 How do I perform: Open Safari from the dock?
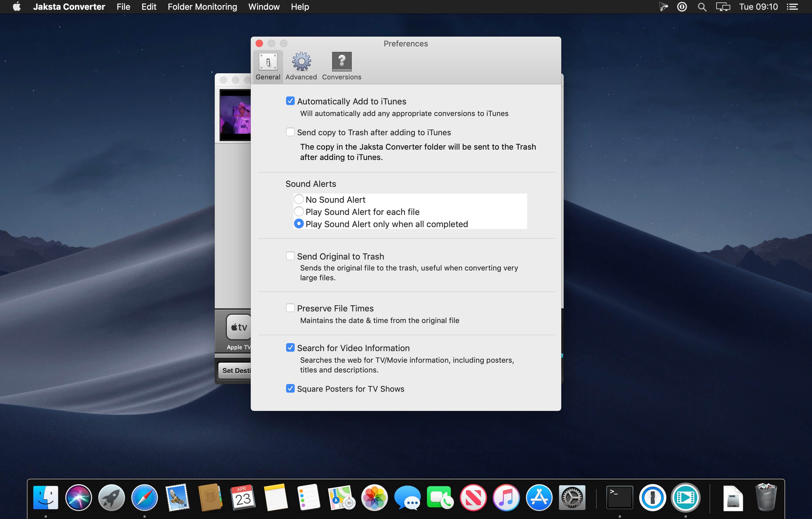pyautogui.click(x=144, y=497)
